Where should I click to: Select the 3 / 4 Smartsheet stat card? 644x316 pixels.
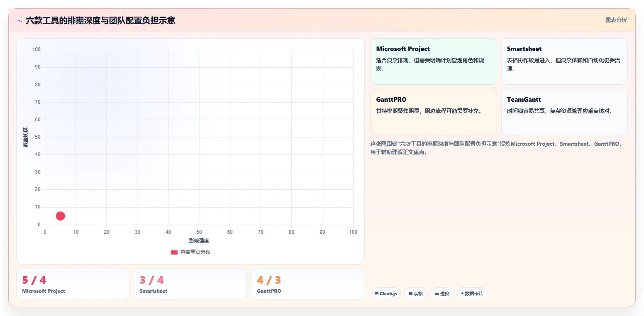(190, 284)
